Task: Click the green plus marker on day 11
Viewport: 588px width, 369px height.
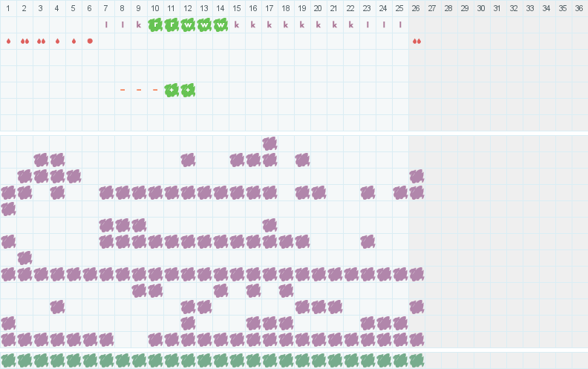Action: (171, 90)
